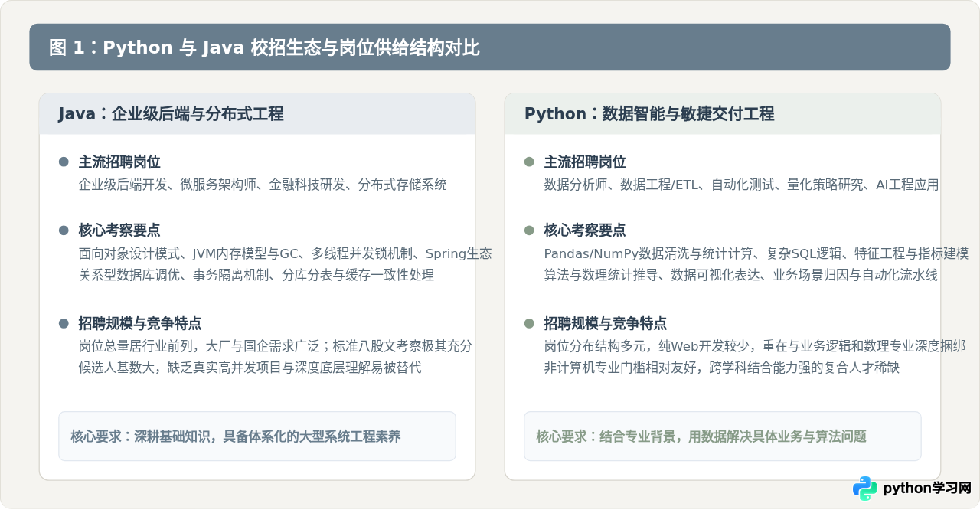Click '核心考察要点' heading in the Python card
The image size is (980, 510).
point(585,230)
